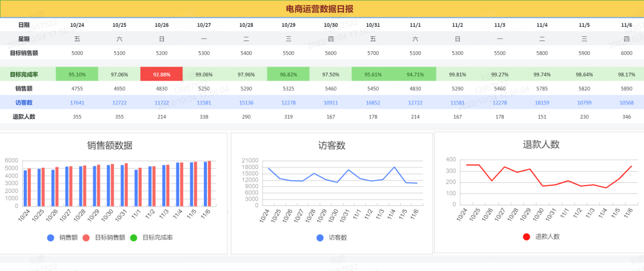This screenshot has width=644, height=271.
Task: Select the 10911 visitor count cell
Action: pyautogui.click(x=330, y=102)
